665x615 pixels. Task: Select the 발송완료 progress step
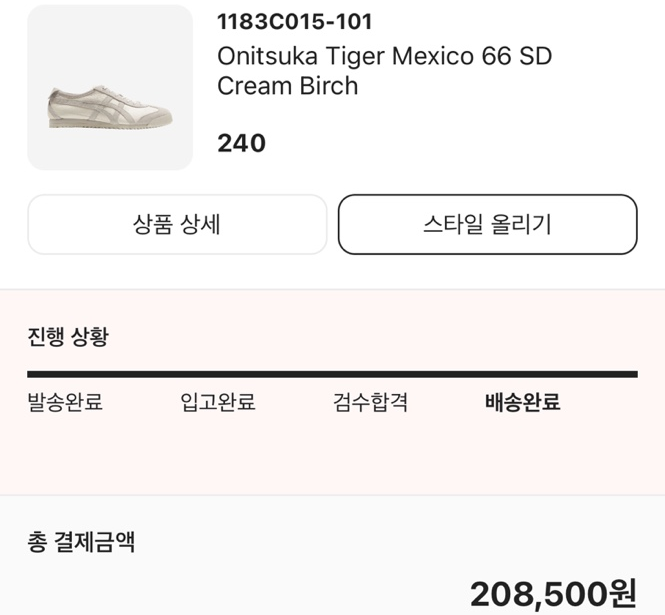pos(65,403)
